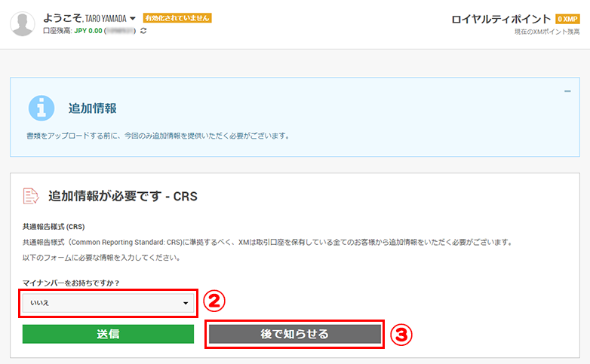Click the blue information icon
The width and height of the screenshot is (590, 364).
41,108
